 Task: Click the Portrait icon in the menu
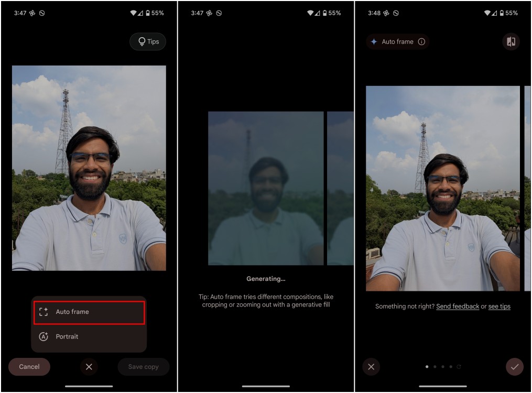pos(44,336)
